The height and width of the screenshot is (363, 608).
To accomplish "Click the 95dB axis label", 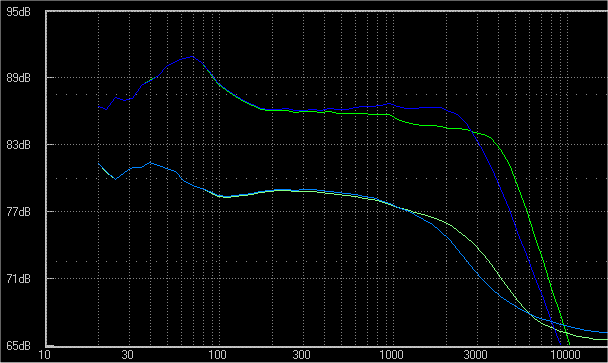I will coord(18,12).
